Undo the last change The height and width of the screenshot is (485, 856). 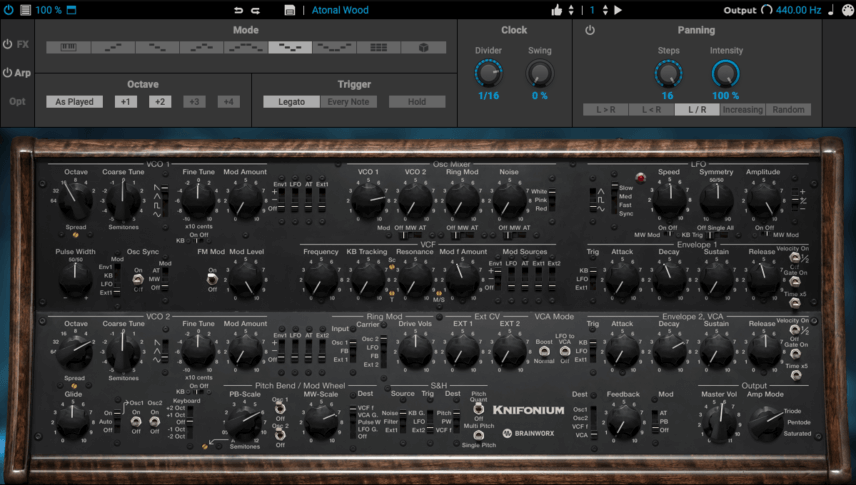pos(238,10)
